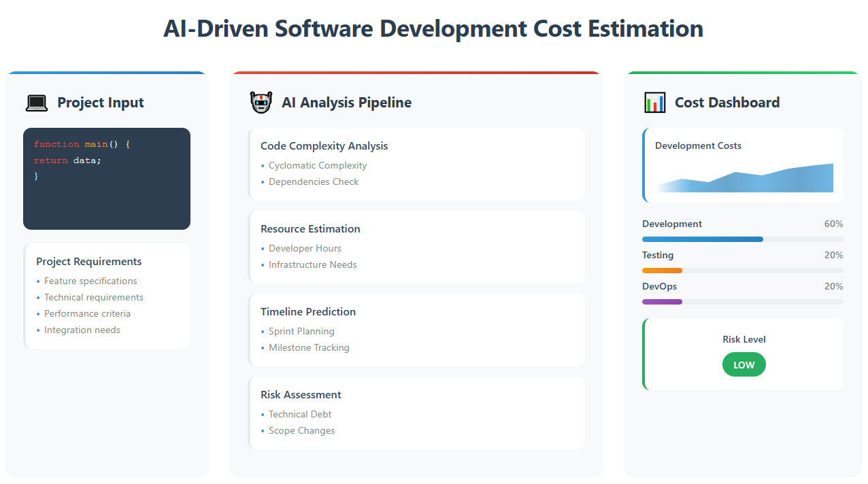Click the Scope Changes item
The width and height of the screenshot is (868, 484).
302,430
